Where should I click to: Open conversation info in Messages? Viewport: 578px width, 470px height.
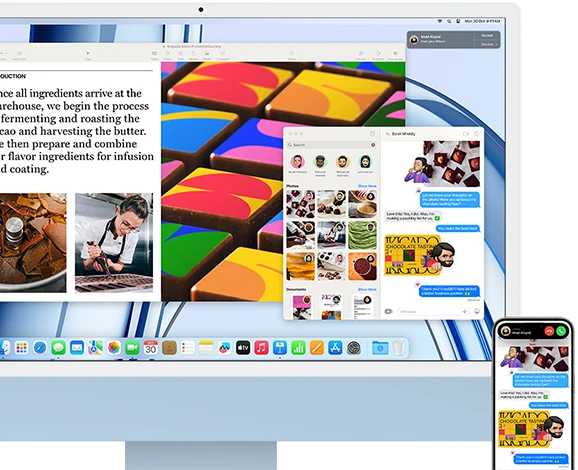point(477,134)
